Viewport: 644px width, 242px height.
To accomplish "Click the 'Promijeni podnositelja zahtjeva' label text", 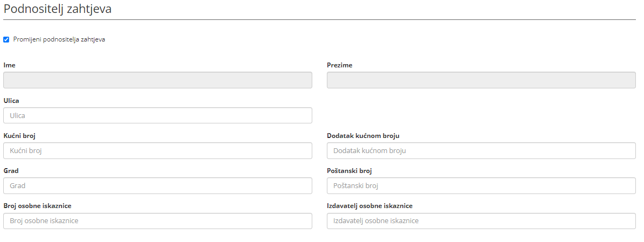I will (x=59, y=39).
